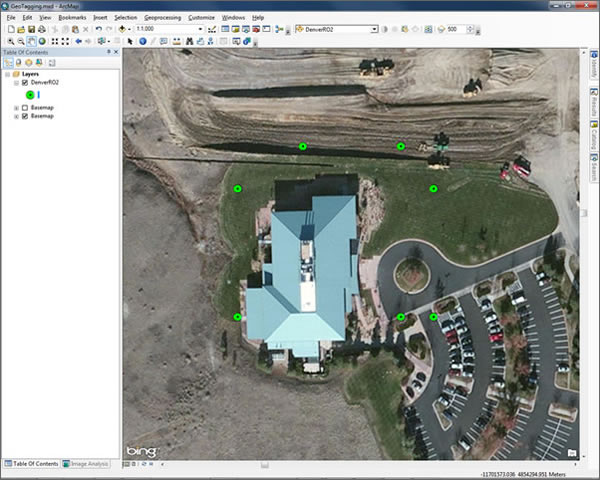This screenshot has height=480, width=600.
Task: Disable the checked Basemap layer
Action: (25, 116)
